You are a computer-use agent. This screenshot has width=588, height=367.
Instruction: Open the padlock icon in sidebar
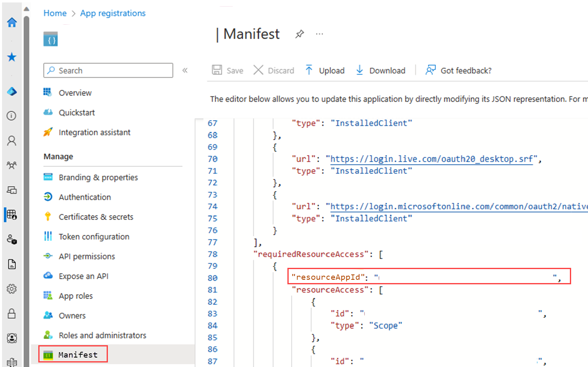(x=12, y=314)
